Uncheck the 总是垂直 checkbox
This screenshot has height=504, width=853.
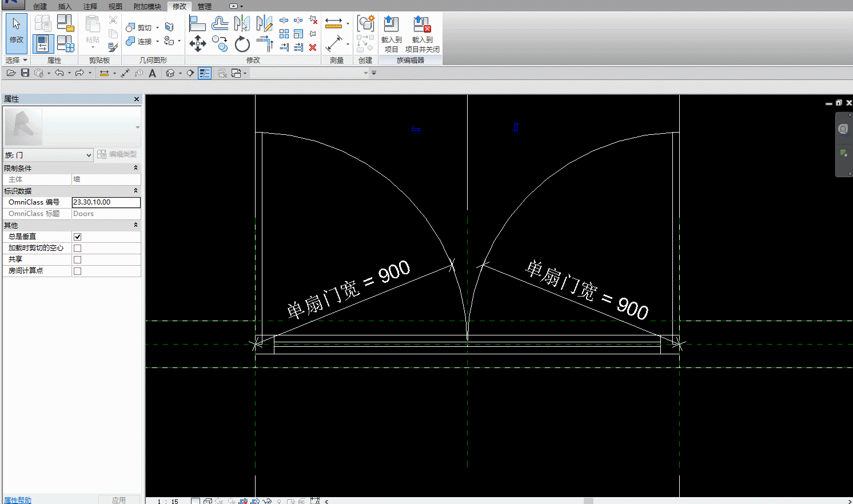(78, 237)
